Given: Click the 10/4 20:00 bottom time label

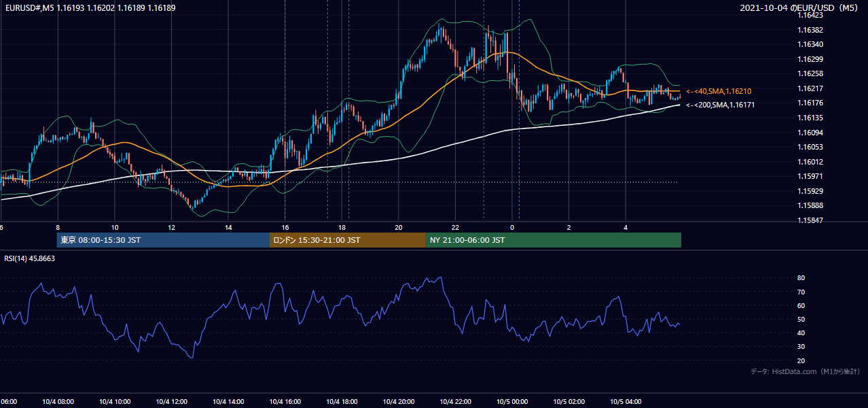Looking at the screenshot, I should tap(399, 402).
